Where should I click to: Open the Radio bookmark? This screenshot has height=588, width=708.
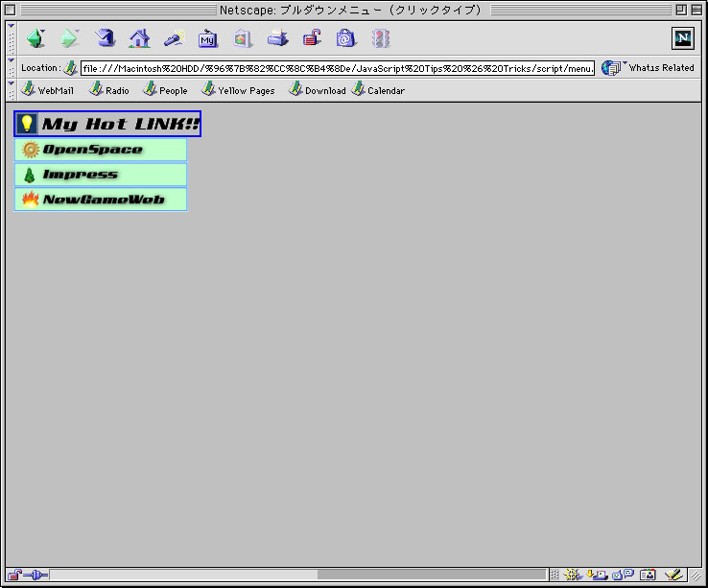point(108,90)
